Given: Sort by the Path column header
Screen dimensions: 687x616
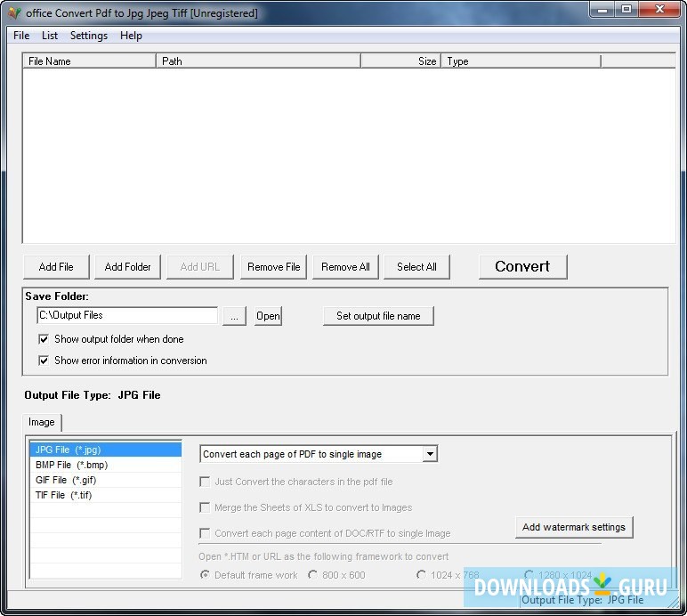Looking at the screenshot, I should pyautogui.click(x=258, y=61).
